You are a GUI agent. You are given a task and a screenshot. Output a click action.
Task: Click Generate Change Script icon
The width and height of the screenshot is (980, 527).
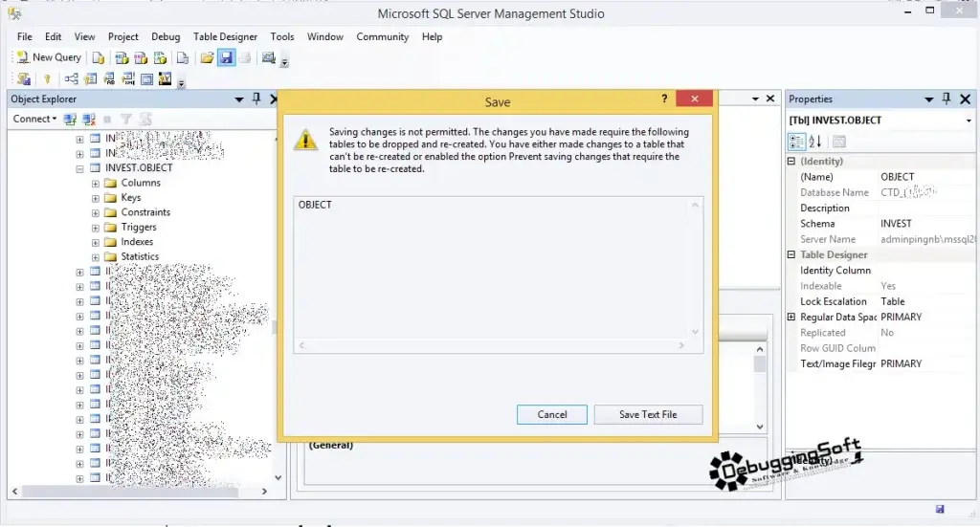[x=24, y=78]
